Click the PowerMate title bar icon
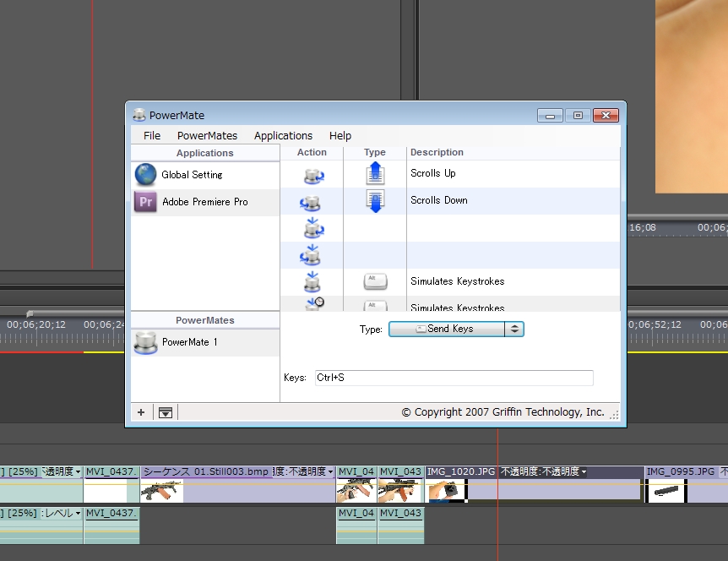Screen dimensions: 728x561 139,115
